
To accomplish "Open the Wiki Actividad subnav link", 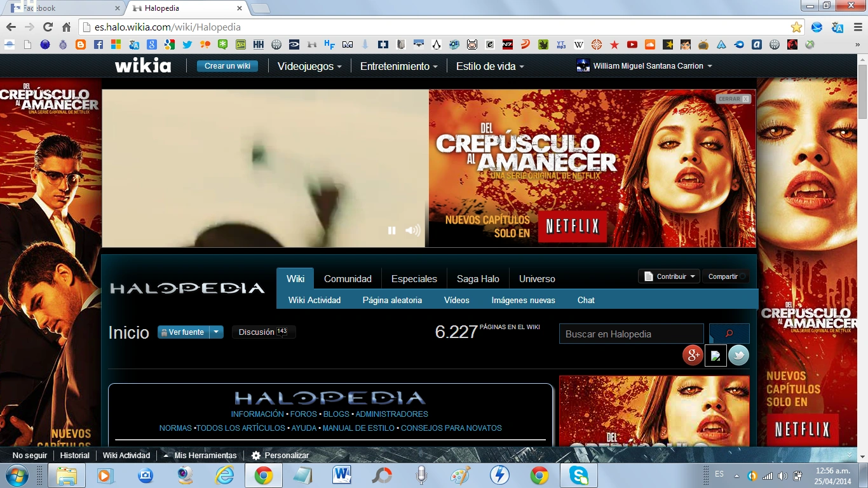I will [315, 300].
